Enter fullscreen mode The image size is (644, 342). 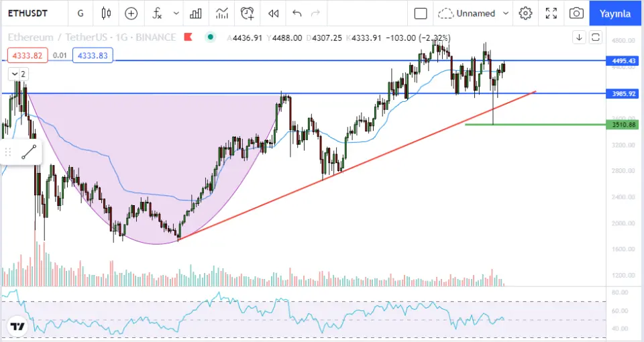[551, 13]
